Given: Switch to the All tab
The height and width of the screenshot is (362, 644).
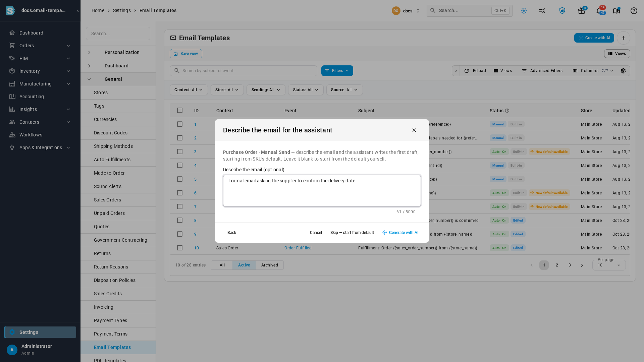Looking at the screenshot, I should 222,265.
